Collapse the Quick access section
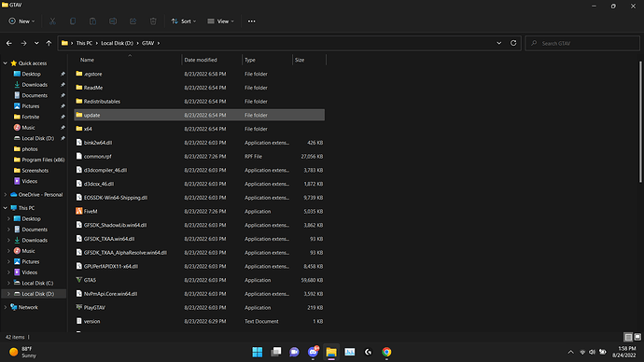 point(6,63)
